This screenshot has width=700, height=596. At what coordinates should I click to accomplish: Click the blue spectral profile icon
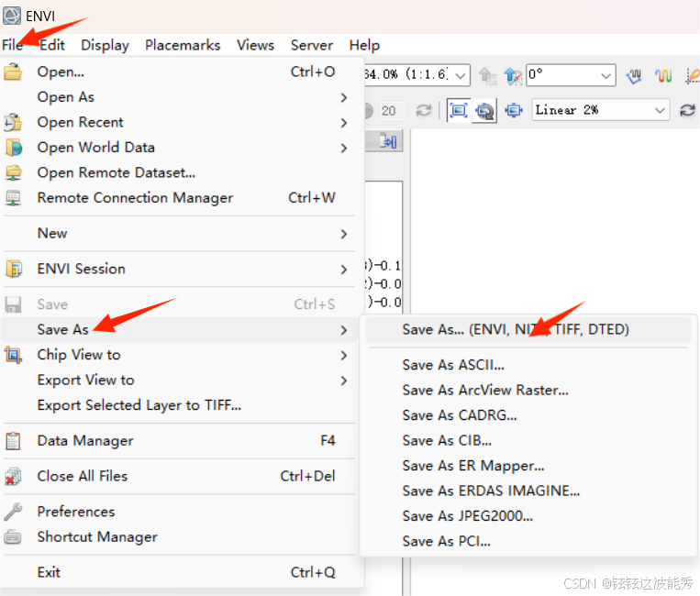[x=634, y=76]
